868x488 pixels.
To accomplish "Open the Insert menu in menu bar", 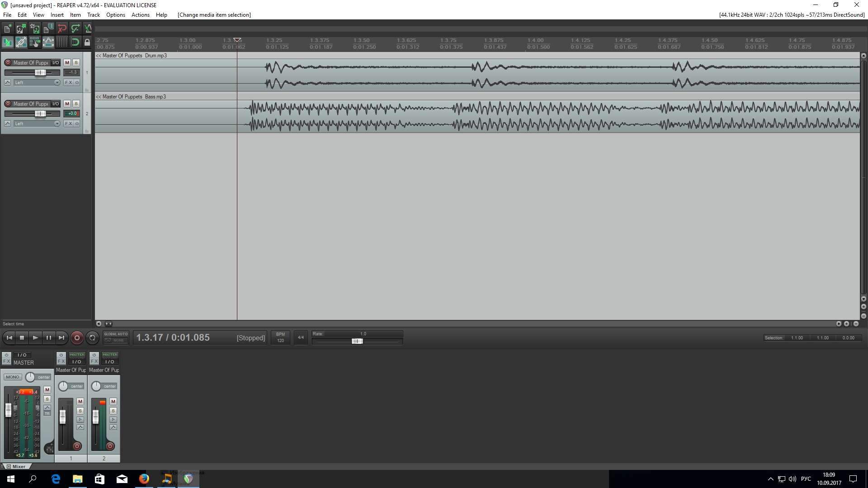I will tap(57, 14).
